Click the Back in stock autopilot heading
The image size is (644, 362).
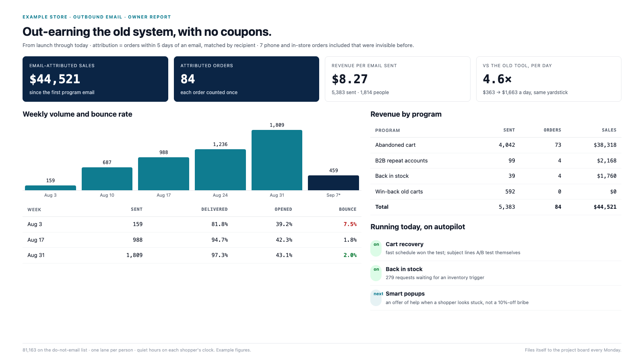click(x=404, y=269)
